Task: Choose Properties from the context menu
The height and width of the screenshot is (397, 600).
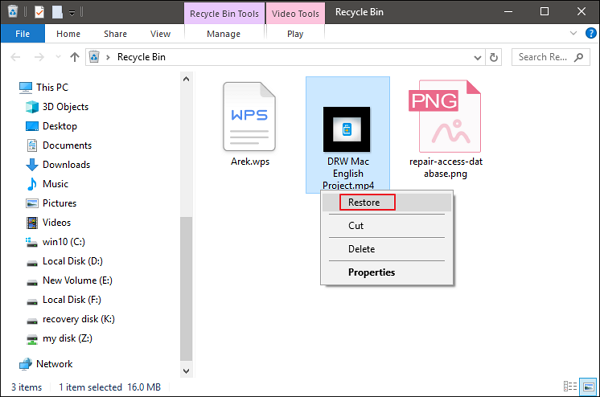Action: pyautogui.click(x=387, y=272)
